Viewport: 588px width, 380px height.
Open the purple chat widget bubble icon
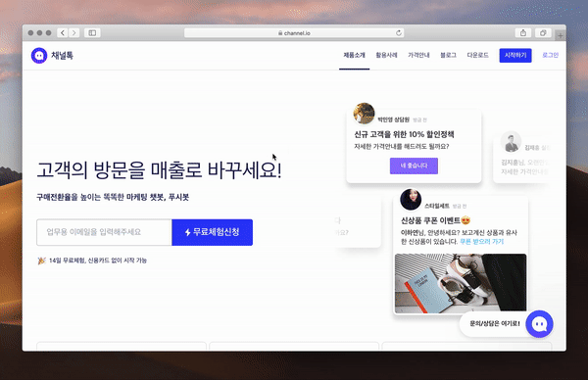coord(539,324)
